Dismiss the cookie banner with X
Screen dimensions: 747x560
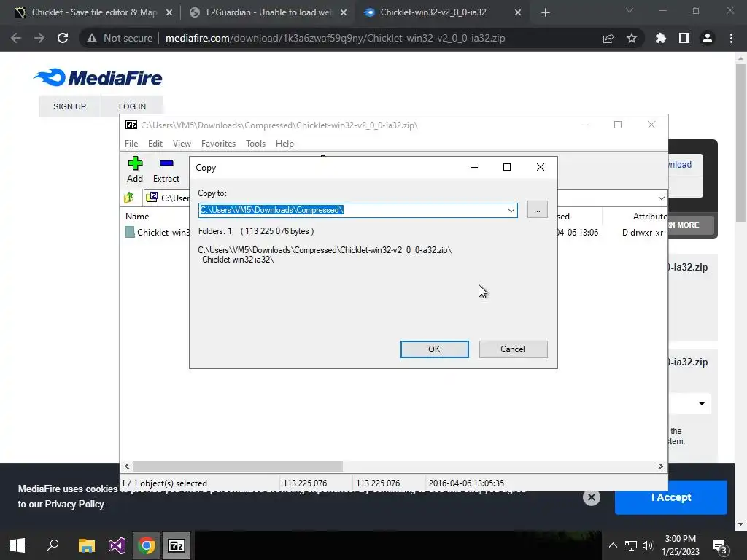591,497
